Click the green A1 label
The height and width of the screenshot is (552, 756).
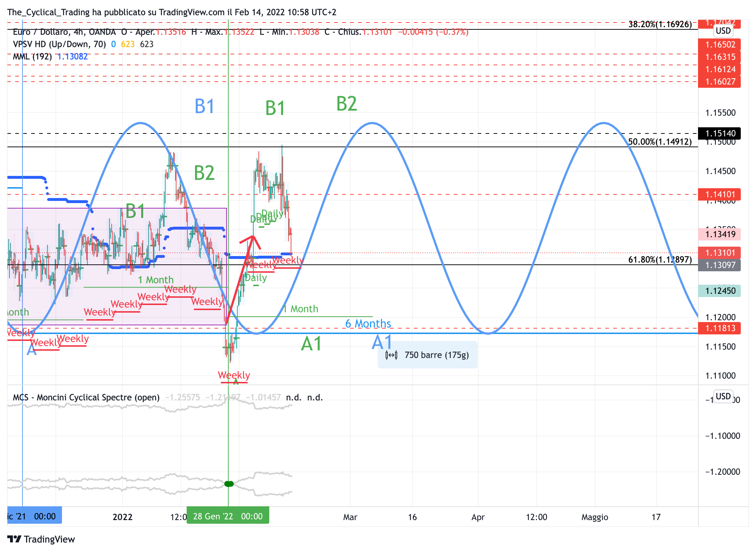pyautogui.click(x=311, y=343)
